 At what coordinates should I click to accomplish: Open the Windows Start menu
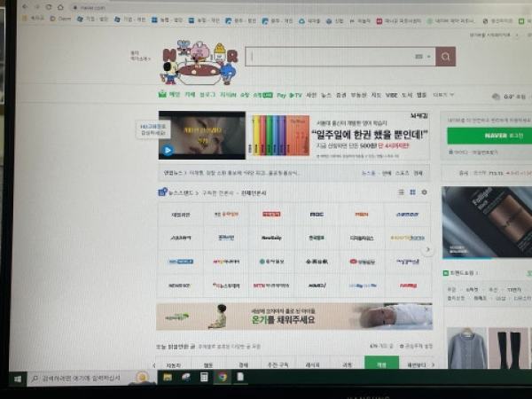18,379
